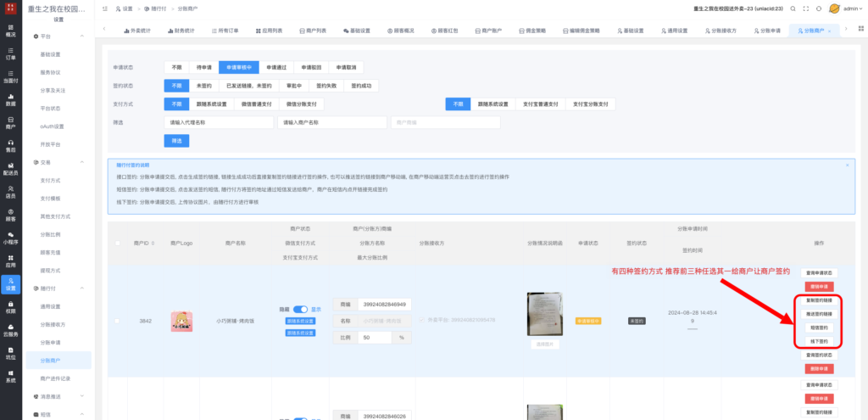Click the 选择图片 button under the photo

(544, 344)
